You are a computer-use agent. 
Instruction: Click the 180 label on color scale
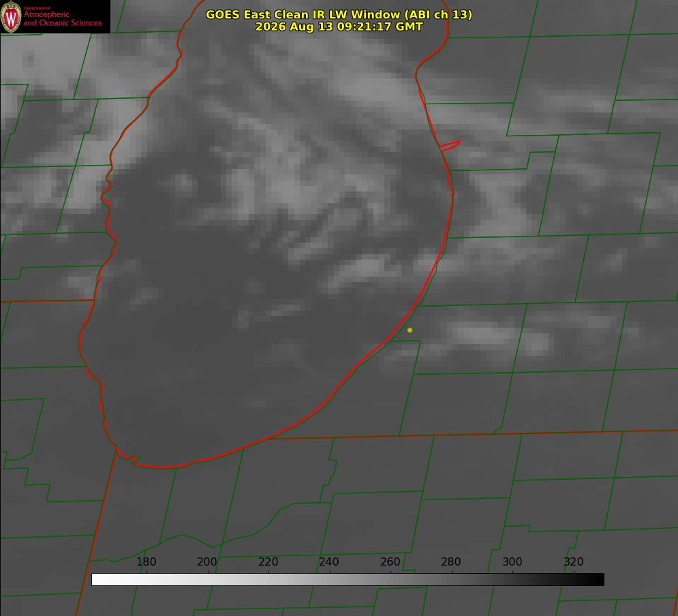146,561
